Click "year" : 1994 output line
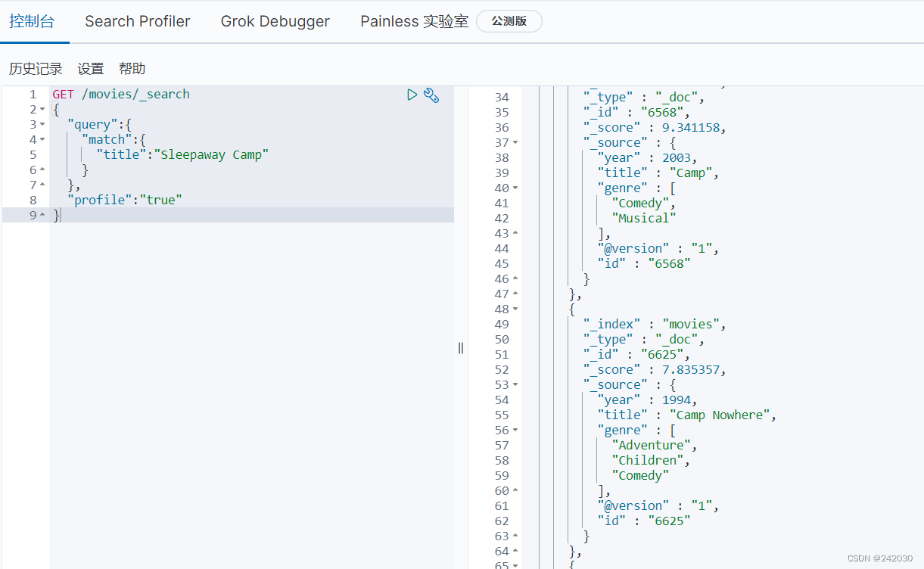 647,400
